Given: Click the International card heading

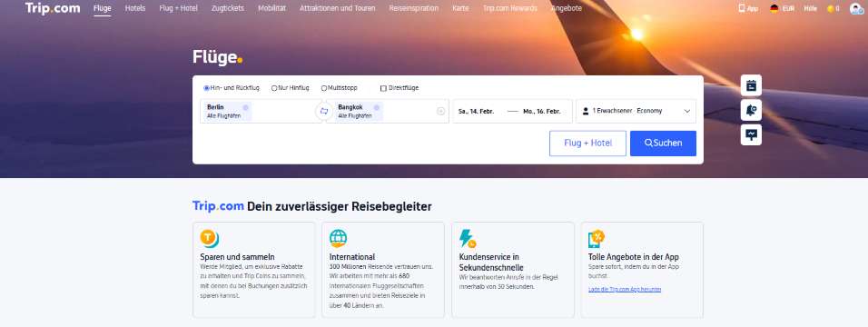Looking at the screenshot, I should 352,257.
